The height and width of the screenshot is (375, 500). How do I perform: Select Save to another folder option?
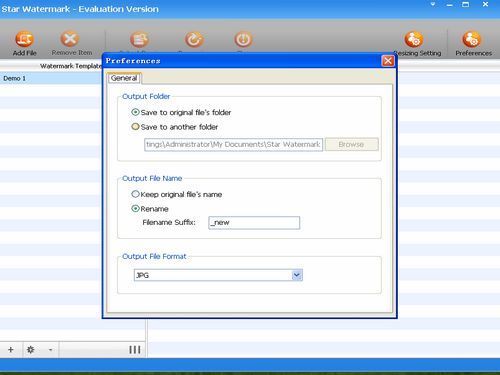[x=174, y=127]
